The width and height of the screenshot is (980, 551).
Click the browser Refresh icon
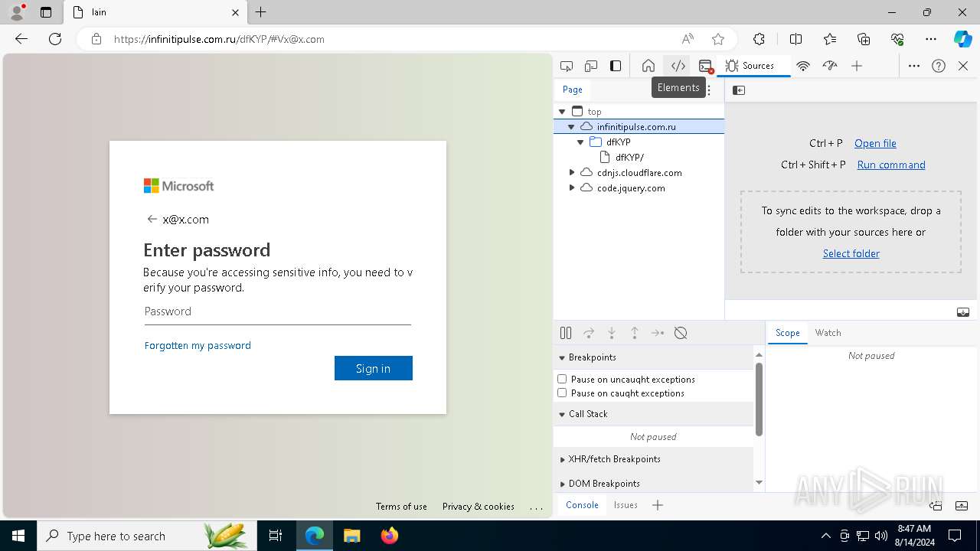coord(55,39)
